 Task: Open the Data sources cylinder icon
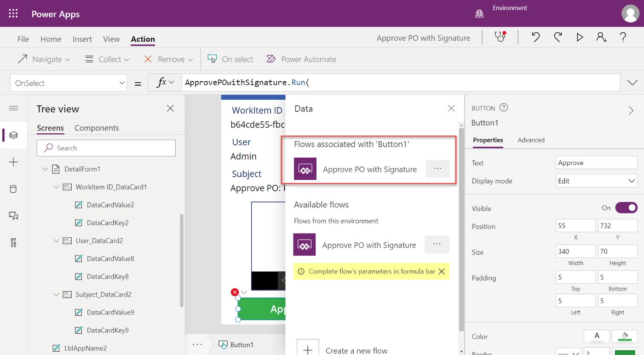click(x=13, y=189)
